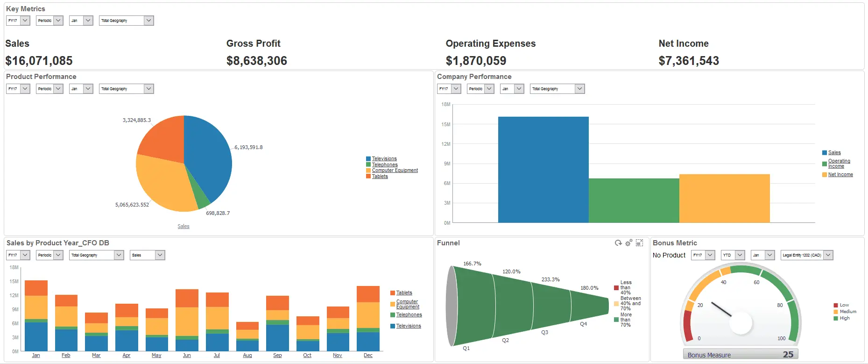
Task: Click the Aug stacked bar
Action: 247,336
